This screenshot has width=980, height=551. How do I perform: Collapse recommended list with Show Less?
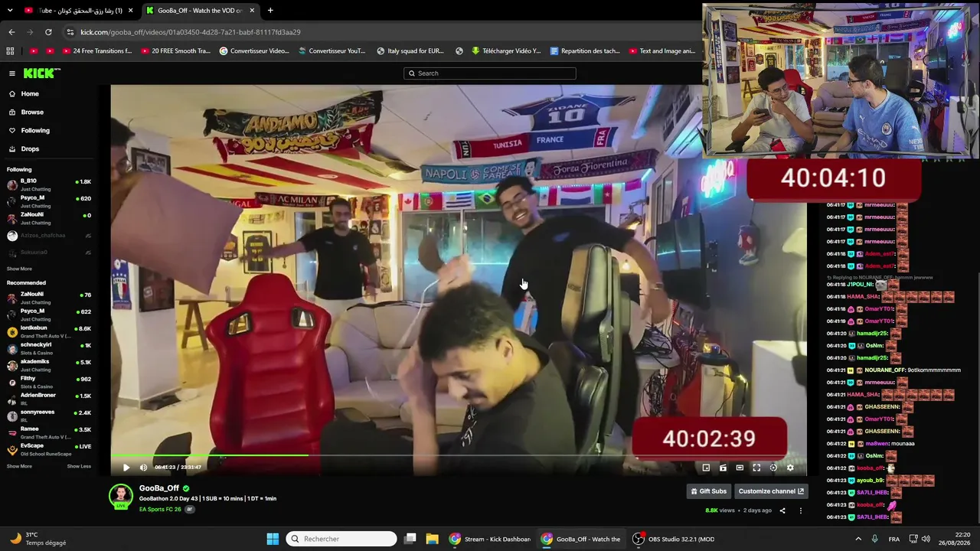pyautogui.click(x=79, y=466)
